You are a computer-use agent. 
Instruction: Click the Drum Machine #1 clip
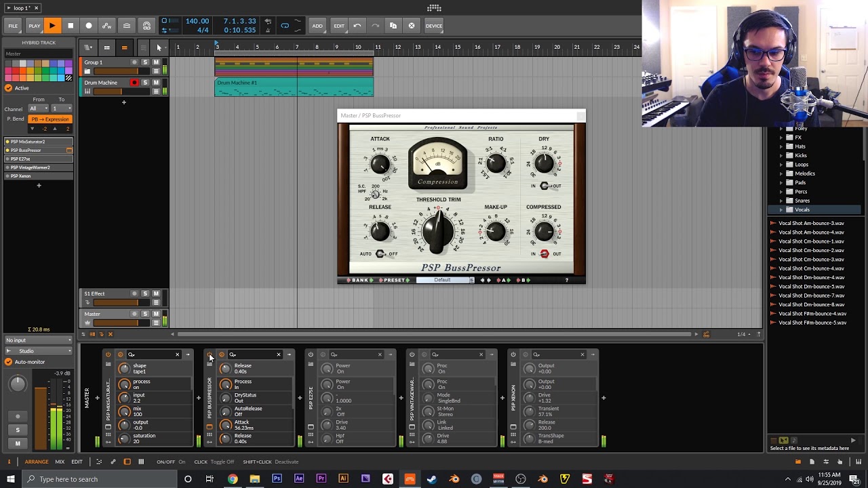tap(294, 87)
